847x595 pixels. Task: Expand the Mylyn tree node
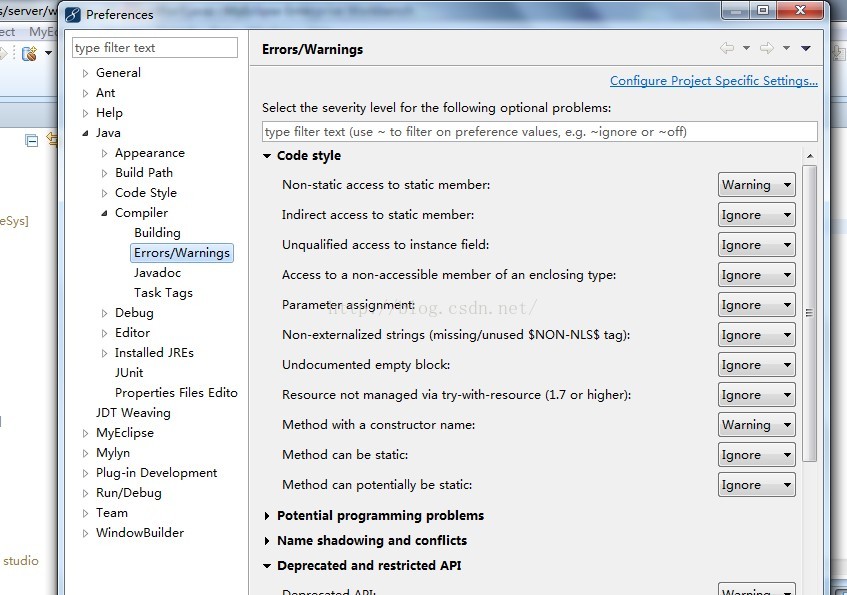(x=85, y=453)
